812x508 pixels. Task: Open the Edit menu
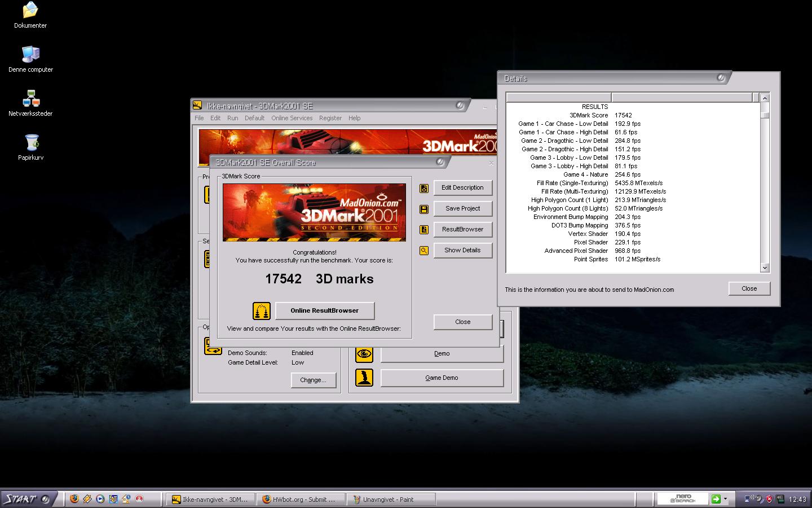pos(215,118)
